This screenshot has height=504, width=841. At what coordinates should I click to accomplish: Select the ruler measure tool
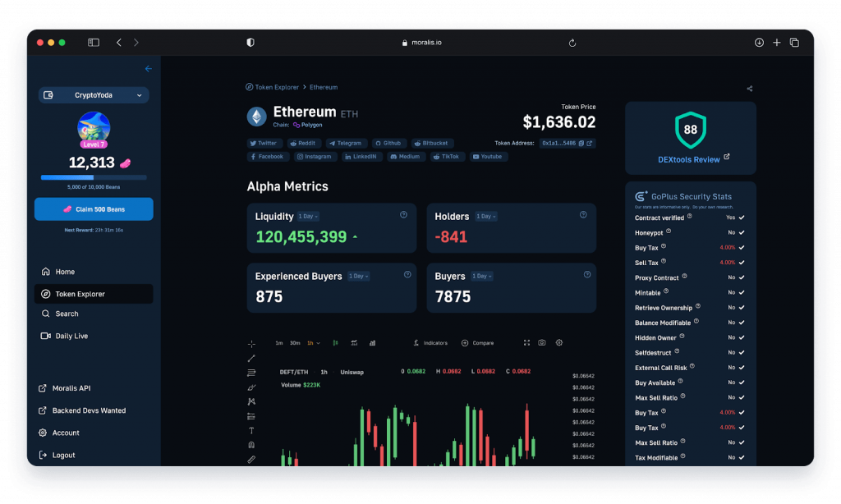[251, 460]
